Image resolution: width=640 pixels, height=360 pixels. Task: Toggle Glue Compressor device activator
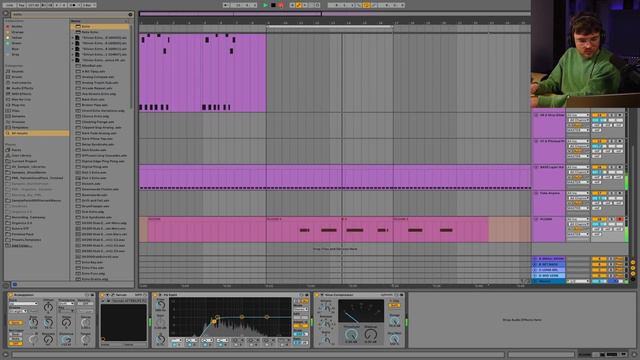[x=317, y=295]
